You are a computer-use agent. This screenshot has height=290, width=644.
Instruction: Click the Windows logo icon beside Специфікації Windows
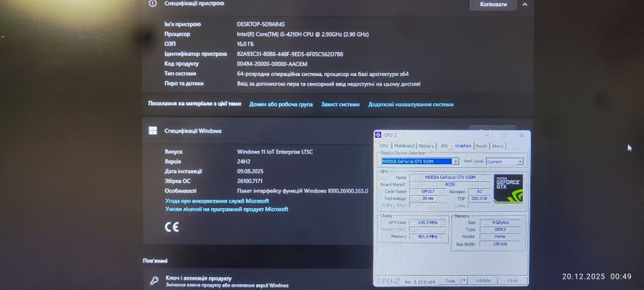[x=153, y=131]
